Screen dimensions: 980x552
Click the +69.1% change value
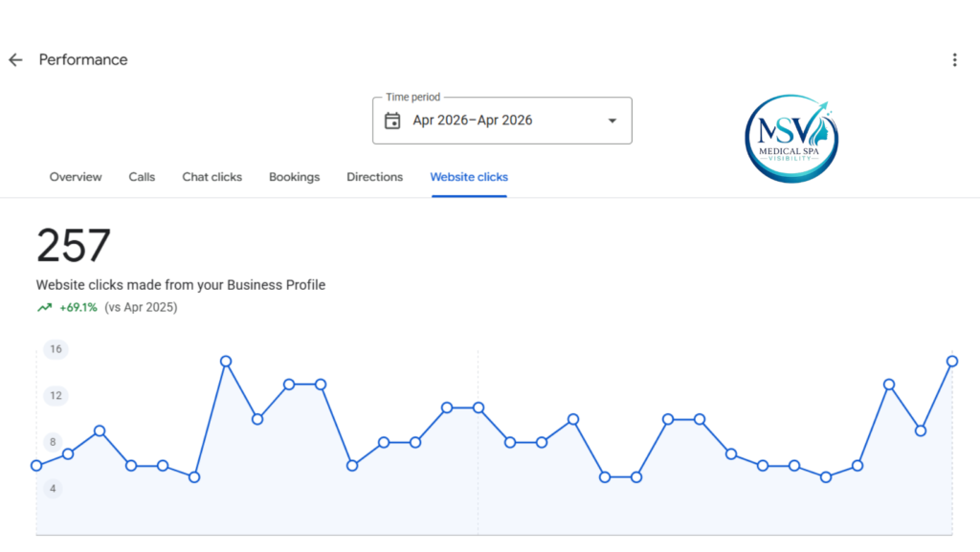78,307
